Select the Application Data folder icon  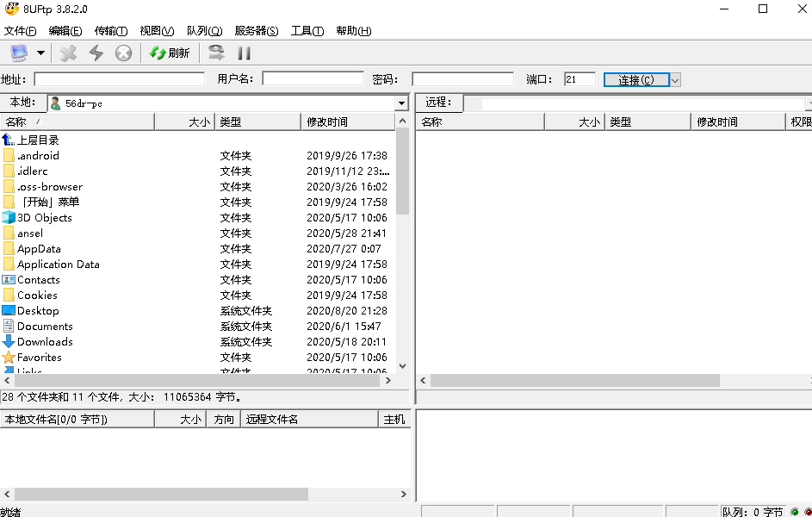[9, 265]
